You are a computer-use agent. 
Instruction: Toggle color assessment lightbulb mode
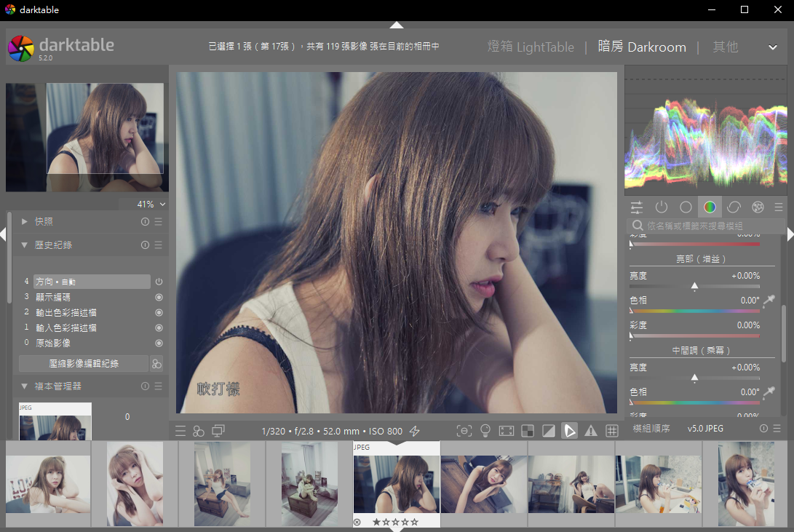point(485,431)
